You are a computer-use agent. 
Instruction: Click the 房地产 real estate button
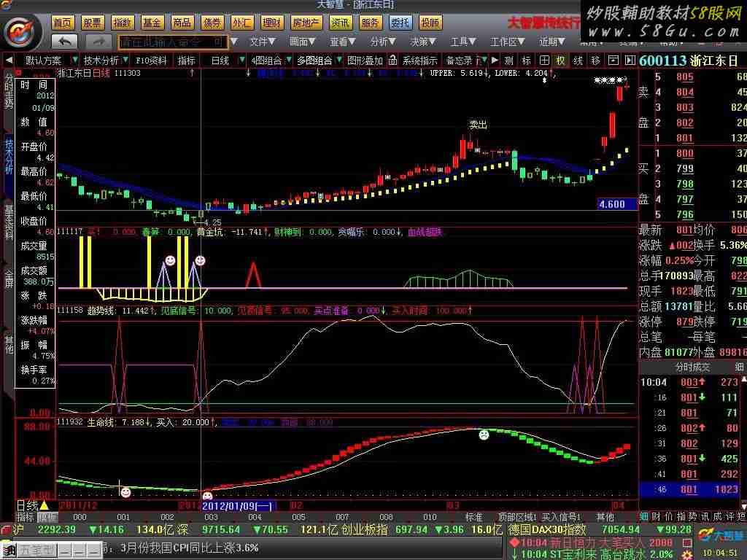[307, 23]
